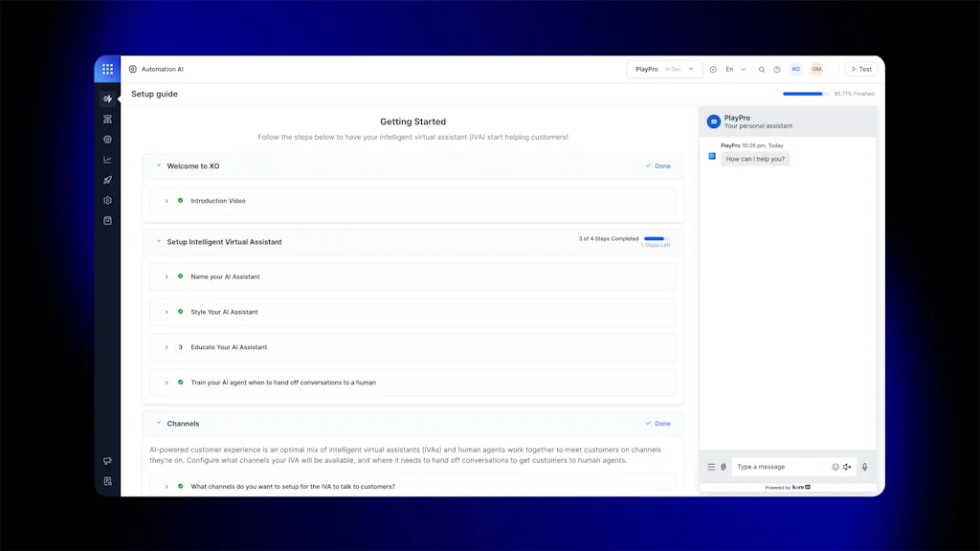This screenshot has width=980, height=551.
Task: Open the Settings gear in the sidebar
Action: [x=107, y=200]
